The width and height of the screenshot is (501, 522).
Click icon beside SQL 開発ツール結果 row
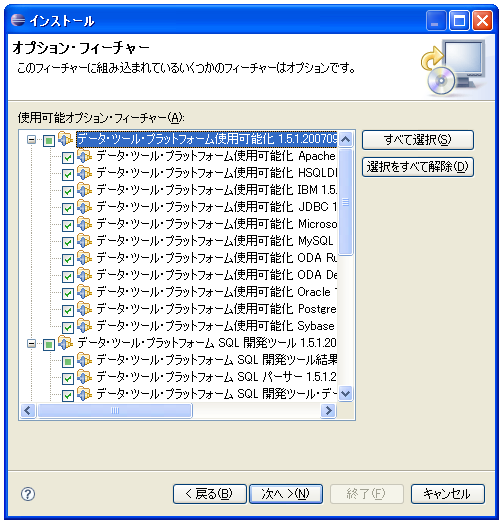[x=85, y=360]
